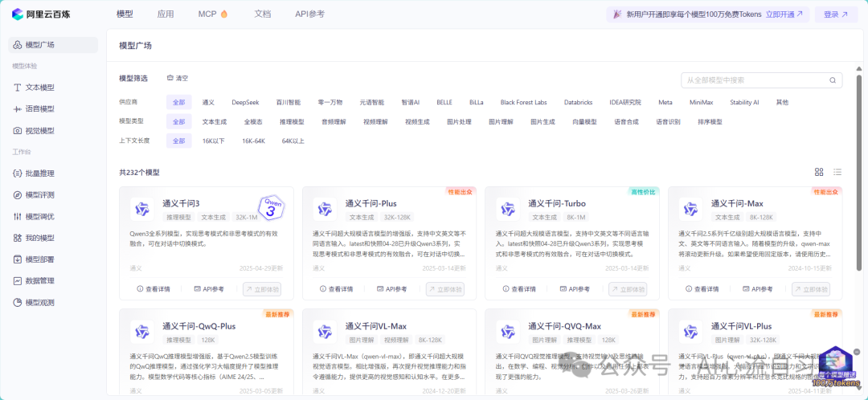The height and width of the screenshot is (400, 868).
Task: Filter context length 64K以上
Action: pyautogui.click(x=293, y=141)
